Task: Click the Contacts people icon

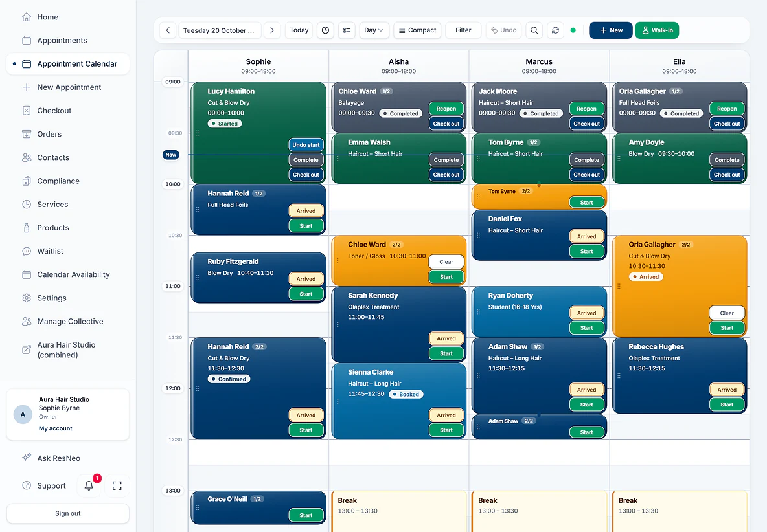Action: click(x=27, y=158)
